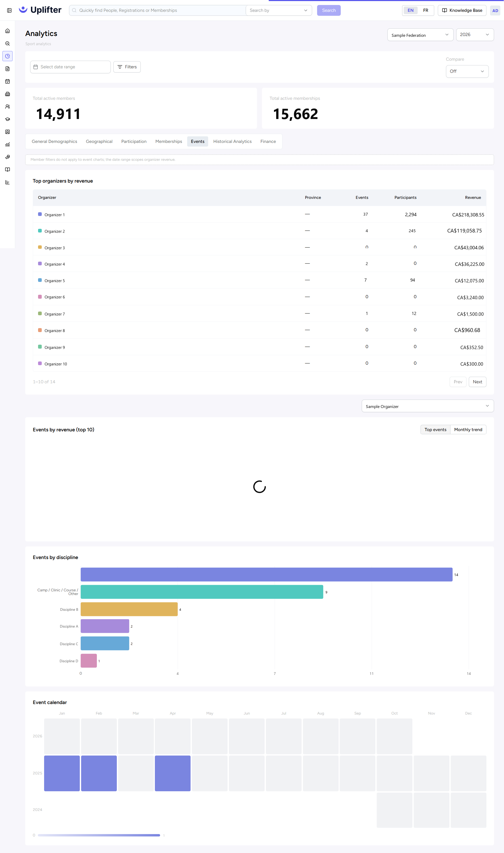Open the Home sidebar icon
Viewport: 504px width, 853px height.
[7, 31]
